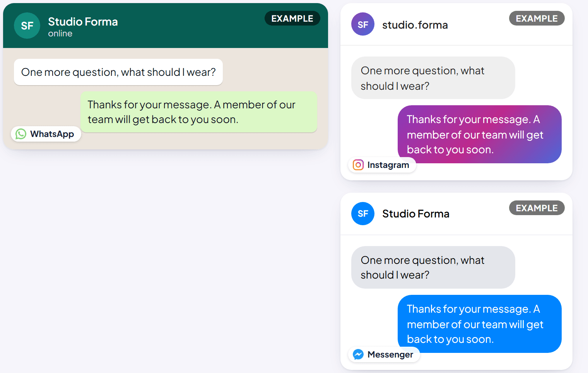Screen dimensions: 588x373
Task: Click the WhatsApp label text
Action: [x=52, y=134]
